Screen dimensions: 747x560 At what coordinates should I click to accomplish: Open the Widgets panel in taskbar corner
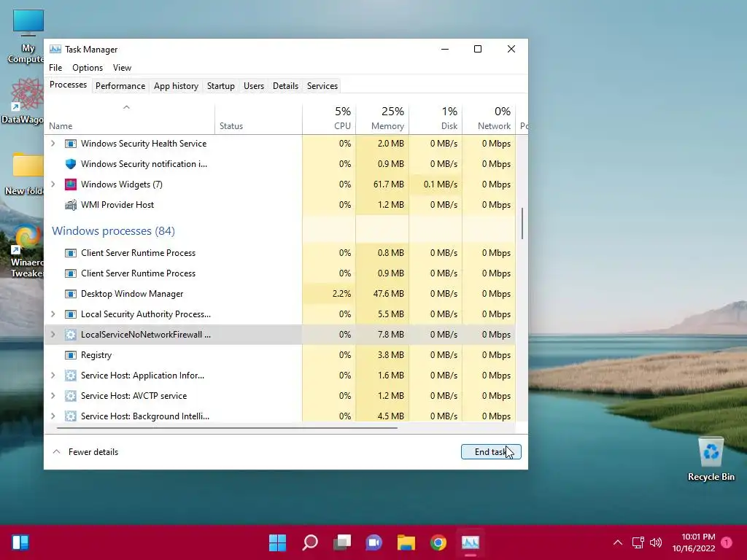20,542
